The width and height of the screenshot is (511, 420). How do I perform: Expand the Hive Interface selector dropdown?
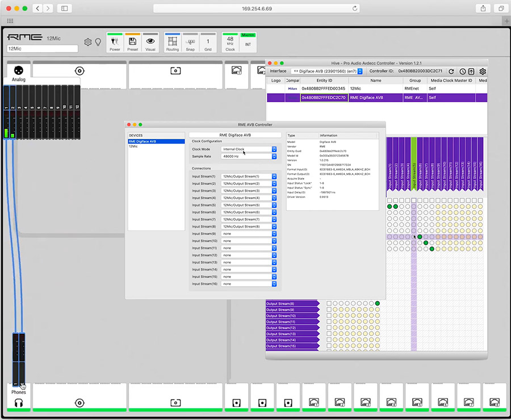[x=326, y=72]
